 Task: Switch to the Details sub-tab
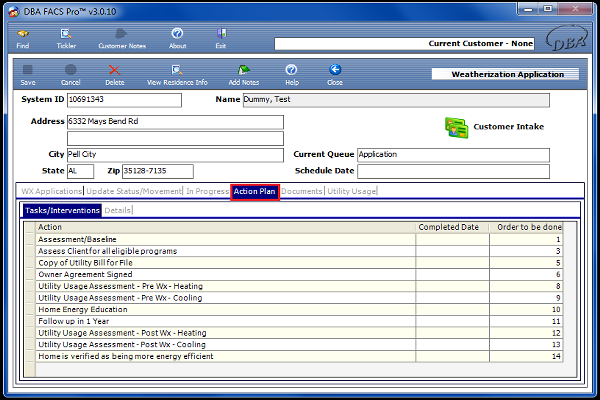(x=117, y=210)
